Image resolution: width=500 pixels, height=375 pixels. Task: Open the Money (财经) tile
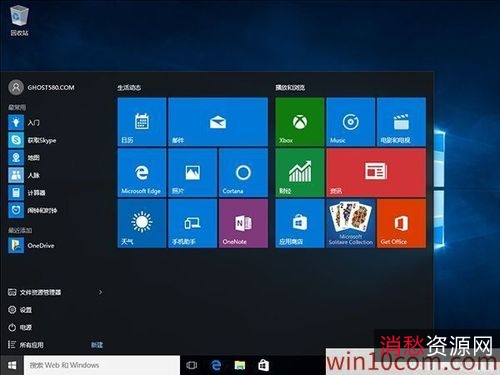(300, 173)
